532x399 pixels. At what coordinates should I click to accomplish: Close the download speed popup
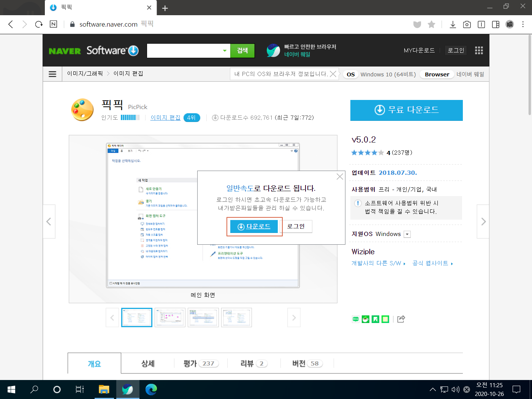tap(340, 176)
